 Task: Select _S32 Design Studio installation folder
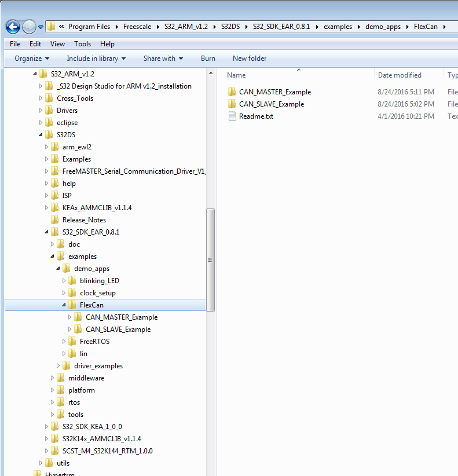pyautogui.click(x=124, y=86)
